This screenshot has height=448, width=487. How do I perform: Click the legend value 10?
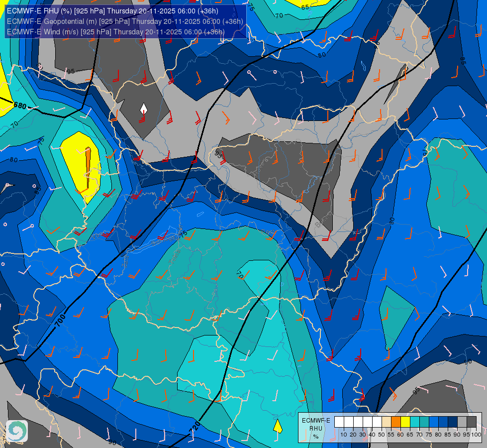[x=344, y=435]
